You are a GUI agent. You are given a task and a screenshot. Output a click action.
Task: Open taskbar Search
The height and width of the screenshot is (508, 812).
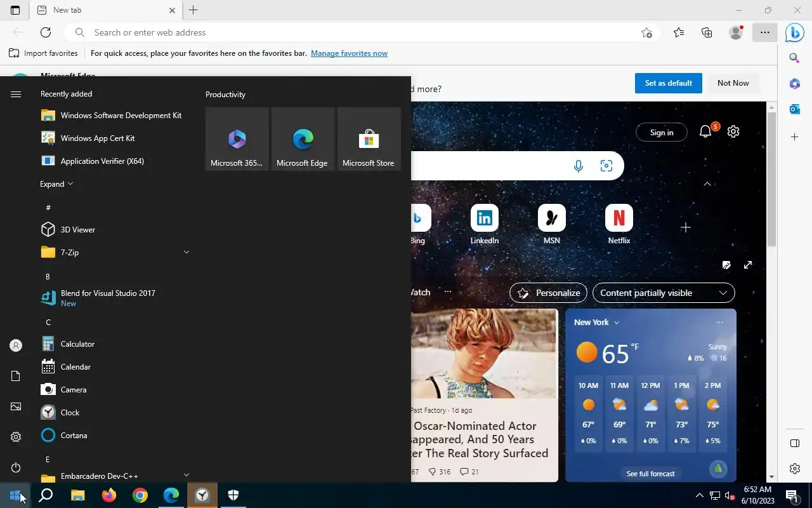(x=46, y=495)
